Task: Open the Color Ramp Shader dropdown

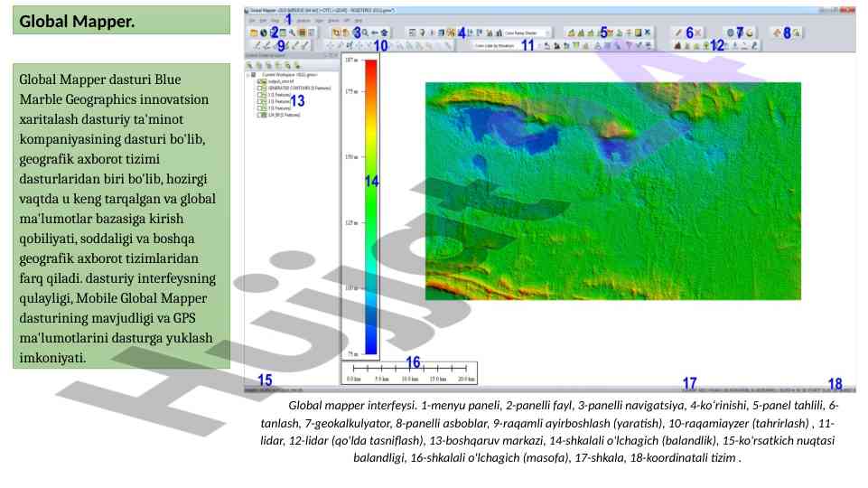Action: pyautogui.click(x=527, y=33)
